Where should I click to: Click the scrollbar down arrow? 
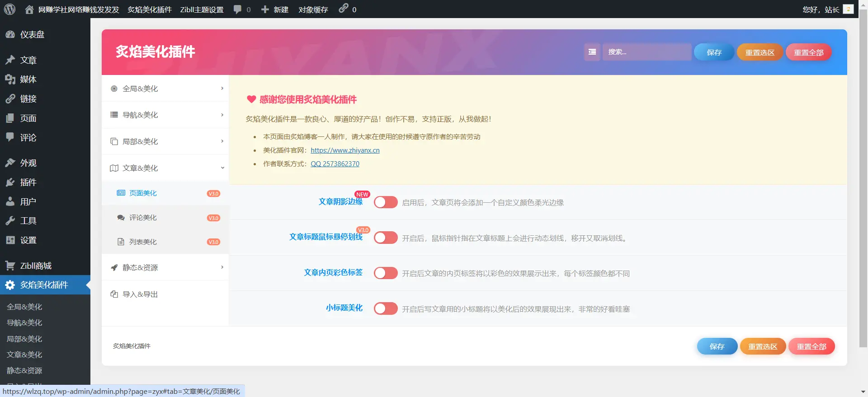click(x=863, y=392)
